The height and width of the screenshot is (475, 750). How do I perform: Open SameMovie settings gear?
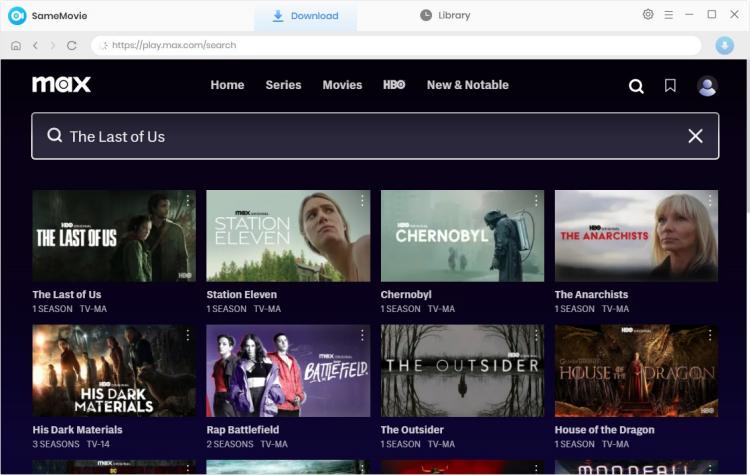[x=648, y=14]
